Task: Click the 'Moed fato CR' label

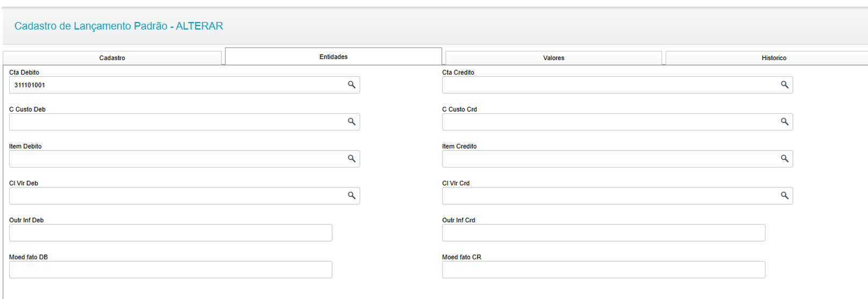Action: tap(462, 258)
